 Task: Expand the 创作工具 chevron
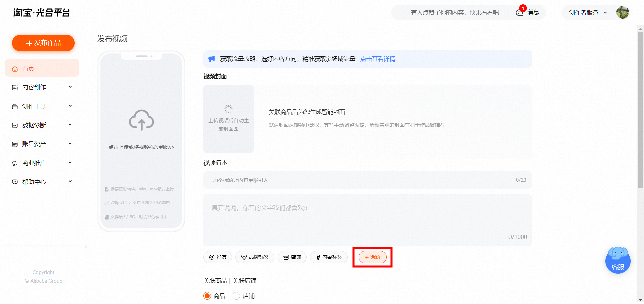pyautogui.click(x=70, y=106)
